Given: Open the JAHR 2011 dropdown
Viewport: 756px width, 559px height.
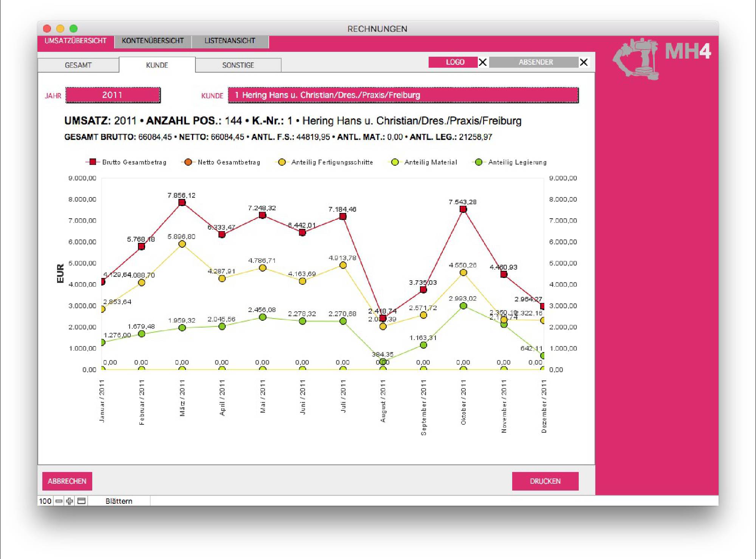Looking at the screenshot, I should pos(113,95).
